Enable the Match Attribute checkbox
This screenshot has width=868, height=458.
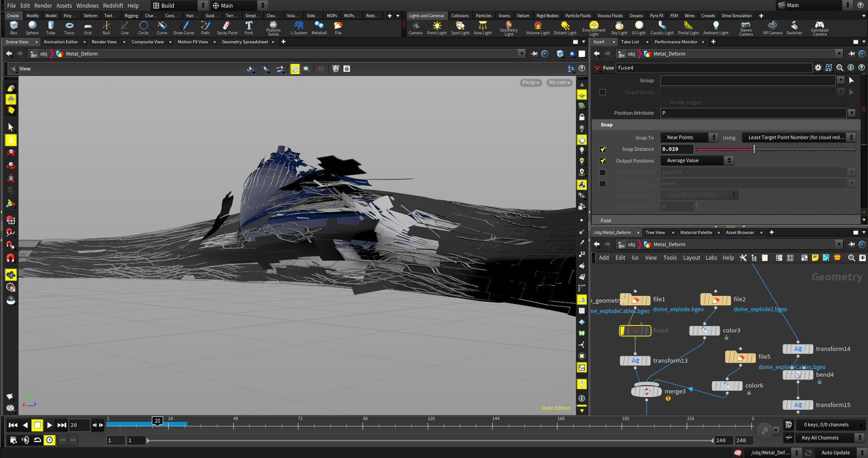tap(603, 184)
